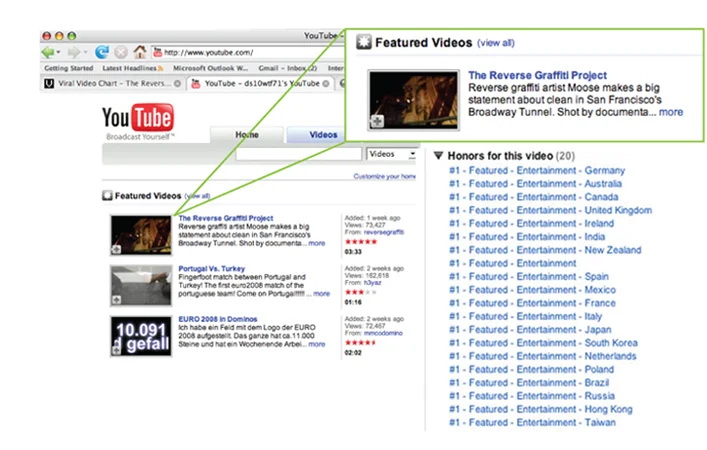Image resolution: width=707 pixels, height=450 pixels.
Task: Open the forward button history dropdown arrow
Action: pyautogui.click(x=85, y=52)
